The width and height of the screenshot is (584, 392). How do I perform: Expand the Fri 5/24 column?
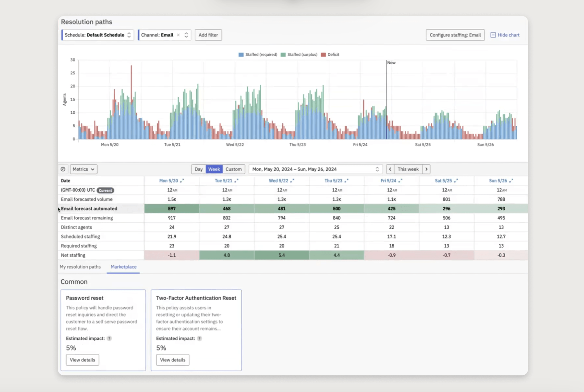(400, 181)
